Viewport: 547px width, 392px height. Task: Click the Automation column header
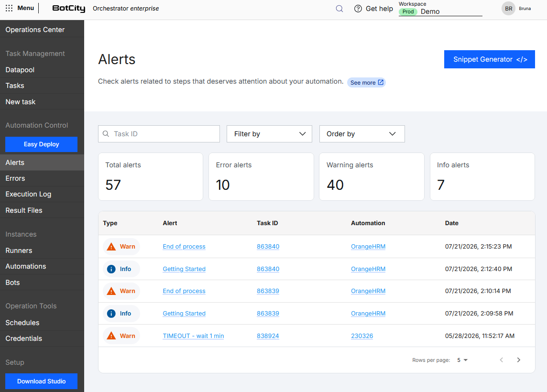tap(368, 223)
